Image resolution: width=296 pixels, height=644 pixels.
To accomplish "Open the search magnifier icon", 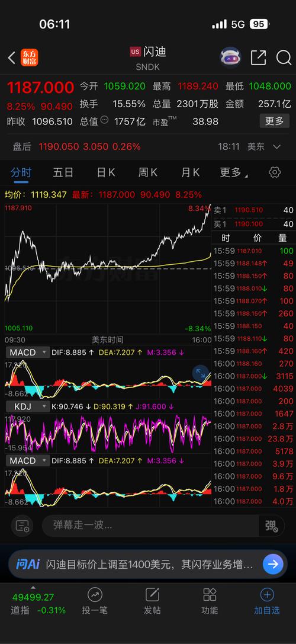I will [284, 57].
